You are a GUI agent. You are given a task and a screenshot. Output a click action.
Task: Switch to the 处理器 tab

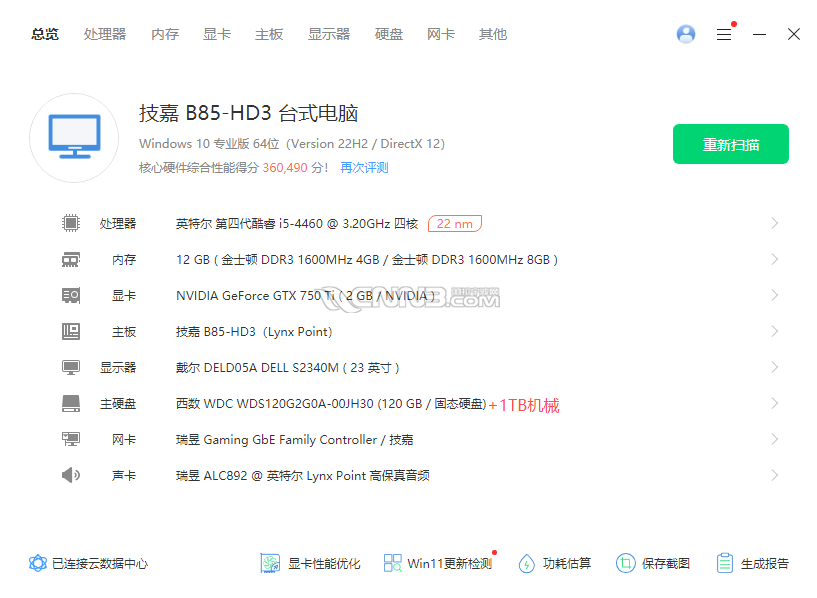point(105,34)
